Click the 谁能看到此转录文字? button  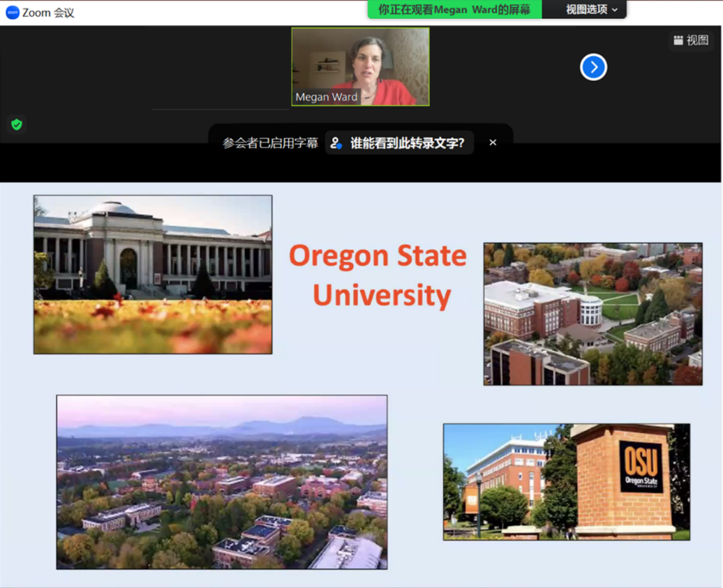click(407, 143)
